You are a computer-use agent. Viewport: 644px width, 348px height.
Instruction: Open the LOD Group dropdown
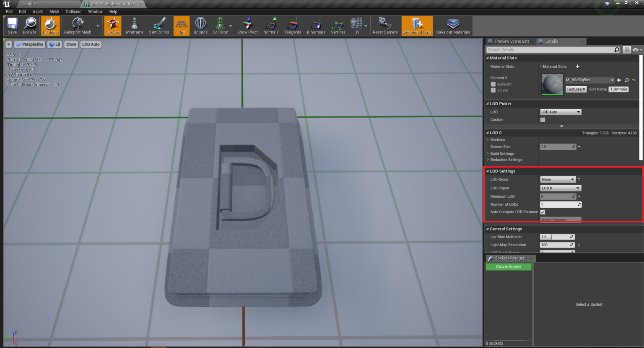558,179
